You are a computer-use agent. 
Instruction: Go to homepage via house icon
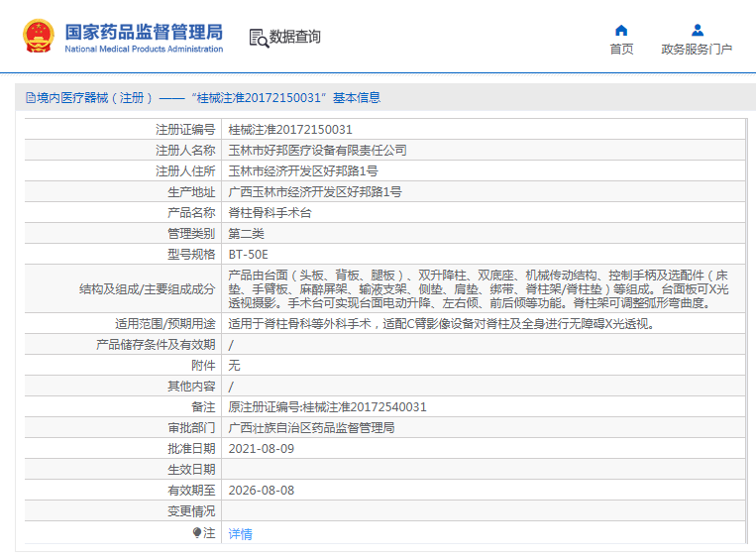621,31
